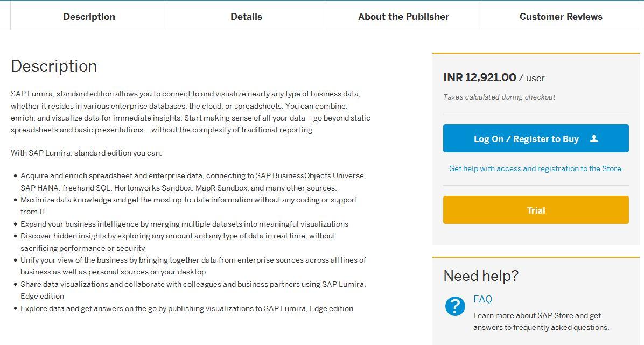Image resolution: width=644 pixels, height=345 pixels.
Task: Switch to the Description tab
Action: (89, 17)
